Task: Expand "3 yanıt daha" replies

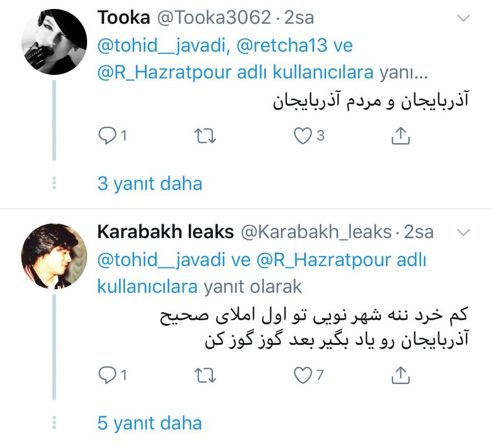Action: 150,183
